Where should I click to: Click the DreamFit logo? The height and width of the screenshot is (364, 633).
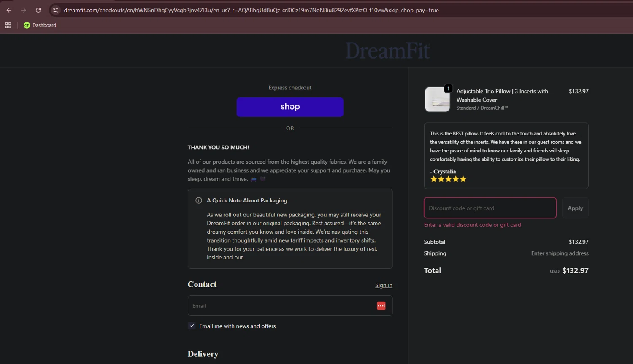click(388, 51)
